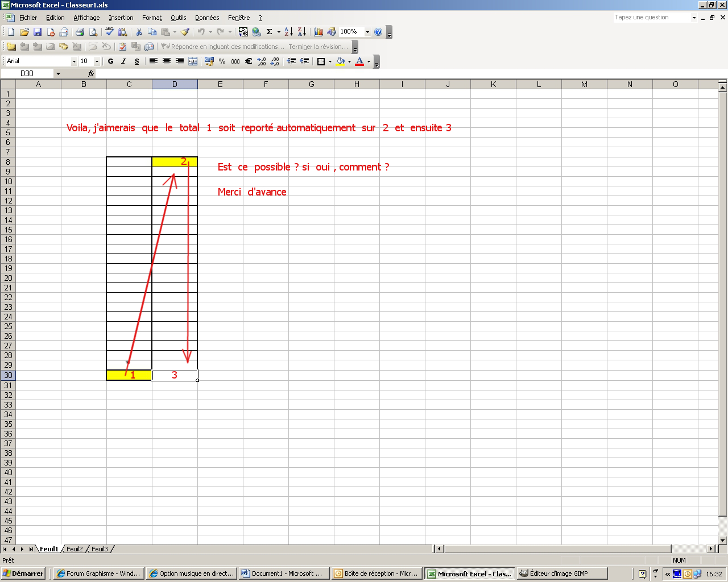
Task: Open the borders dropdown arrow
Action: coord(330,61)
